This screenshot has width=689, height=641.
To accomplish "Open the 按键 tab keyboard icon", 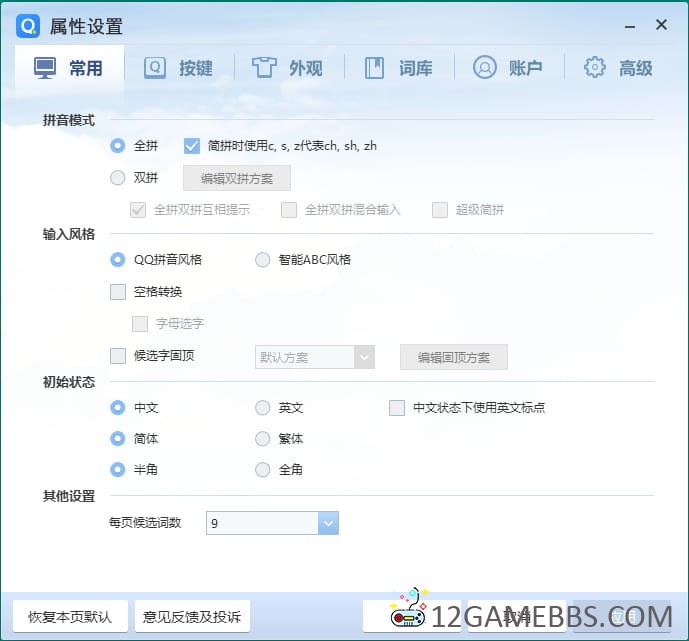I will coord(155,68).
